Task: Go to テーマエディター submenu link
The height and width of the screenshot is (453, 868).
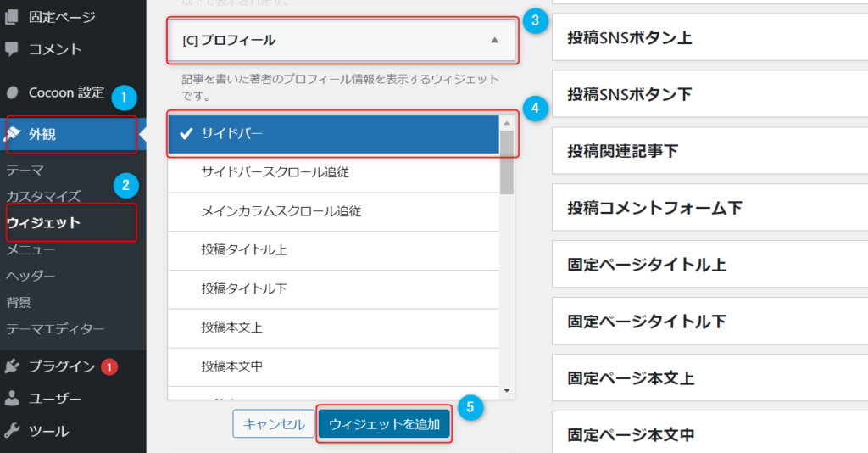Action: click(x=55, y=329)
